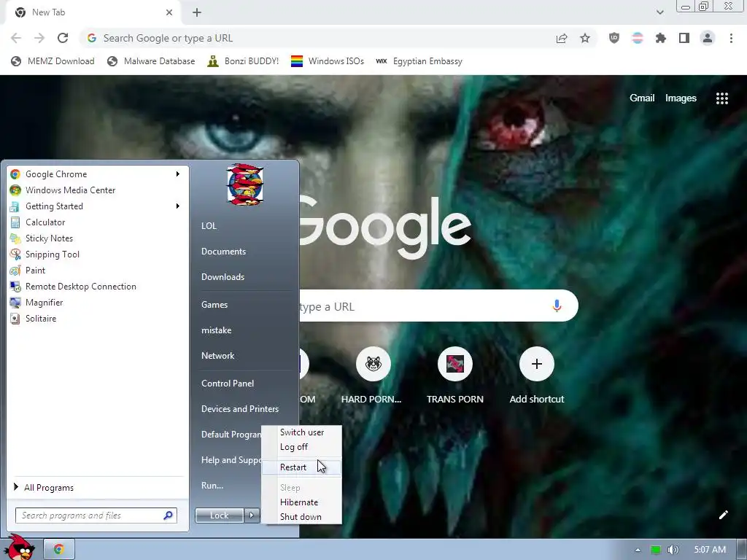Click the Angry Birds Start button

click(19, 548)
